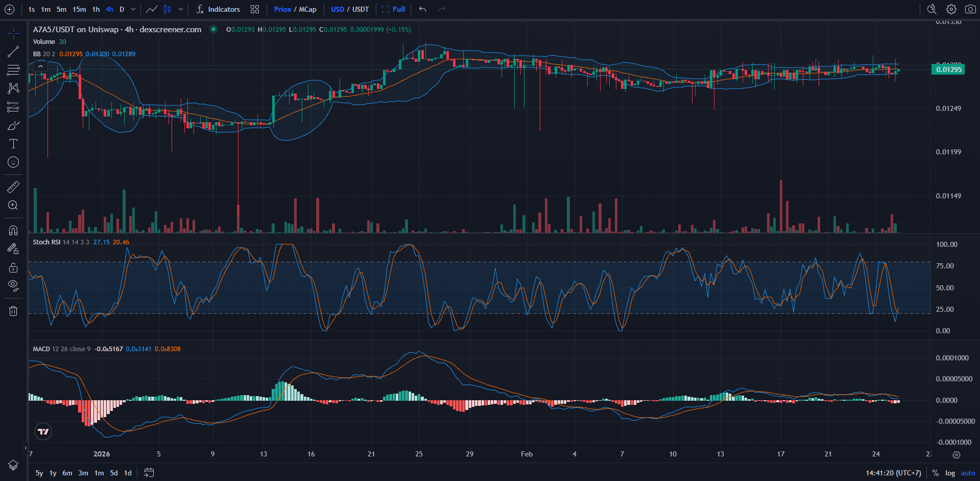Select the Measure ruler tool
This screenshot has height=481, width=980.
click(x=13, y=187)
